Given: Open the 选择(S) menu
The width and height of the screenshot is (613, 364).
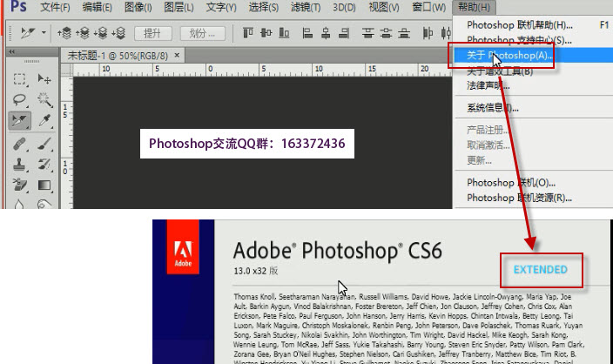Looking at the screenshot, I should (264, 7).
